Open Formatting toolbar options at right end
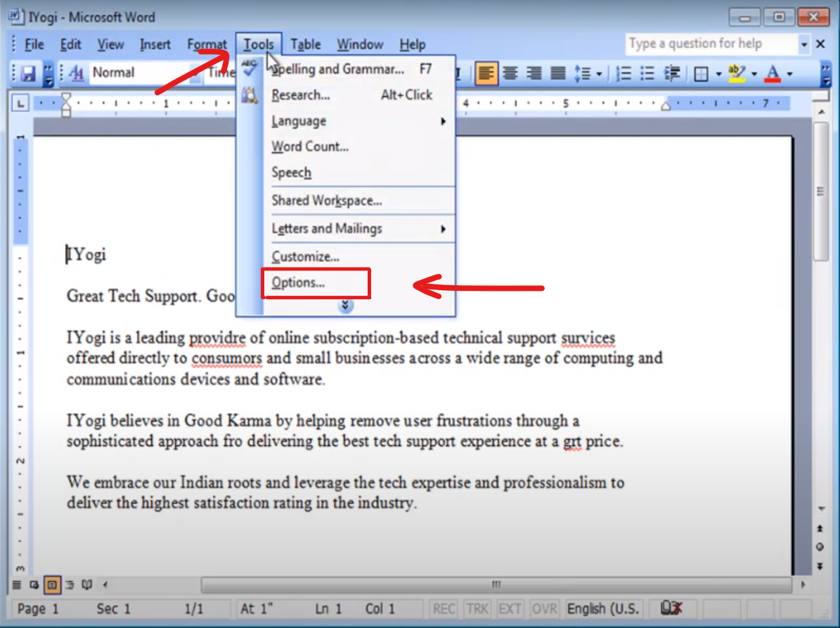840x628 pixels. 825,74
